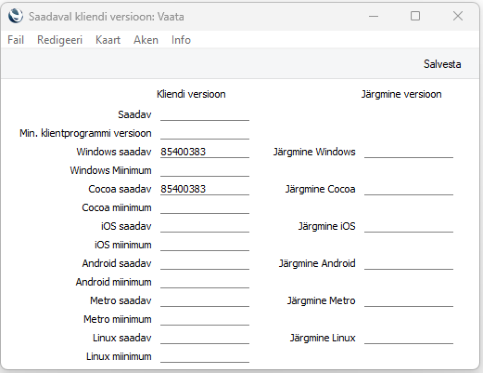The image size is (483, 373).
Task: Click the Järgmine Windows input field
Action: click(x=409, y=152)
